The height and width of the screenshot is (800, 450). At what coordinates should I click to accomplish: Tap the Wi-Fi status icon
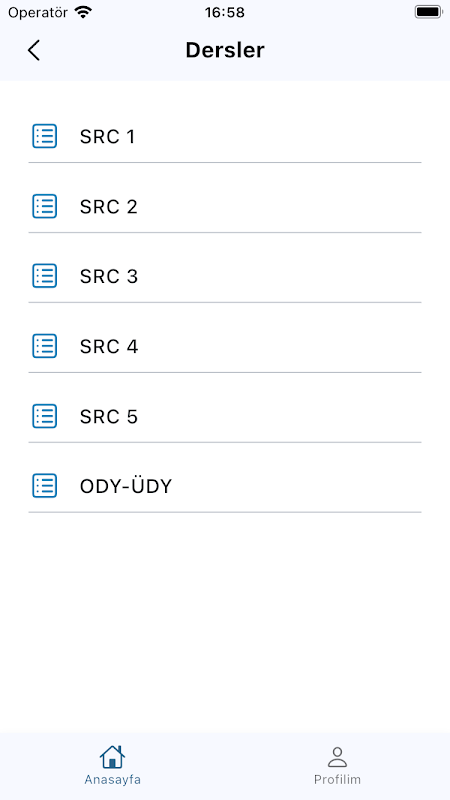click(x=83, y=12)
